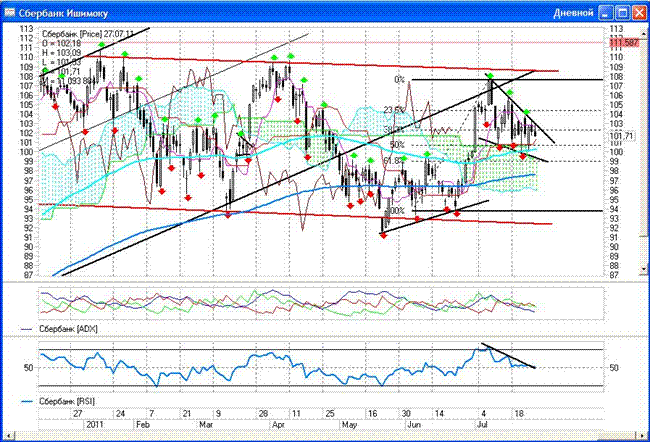Screen dimensions: 650x442
Task: Click the Feb month label on time axis
Action: coord(143,425)
